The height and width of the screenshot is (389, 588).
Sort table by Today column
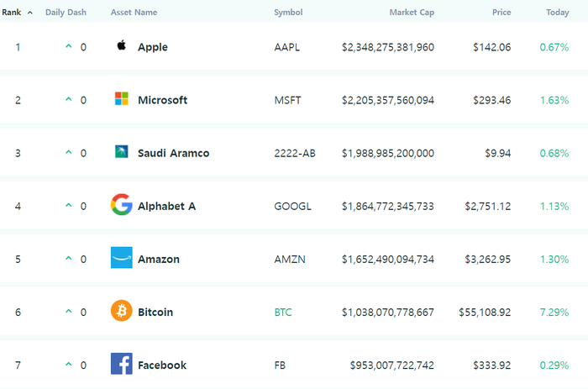(x=557, y=13)
